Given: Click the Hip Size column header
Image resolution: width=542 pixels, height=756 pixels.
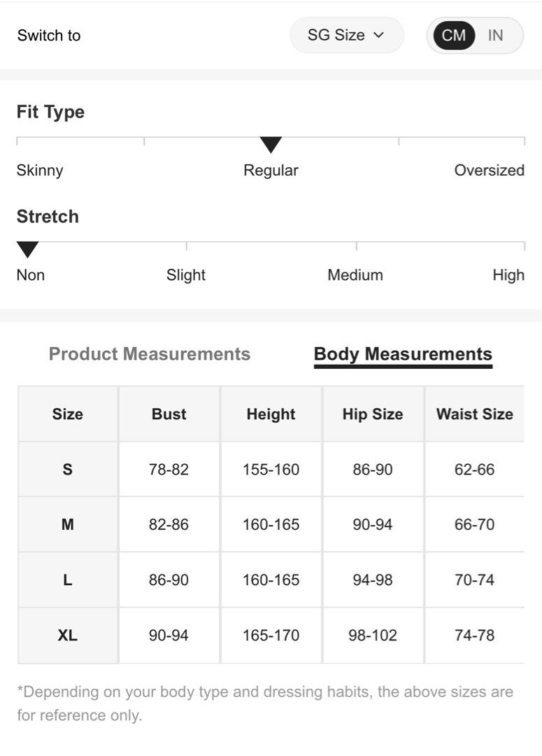Looking at the screenshot, I should pyautogui.click(x=373, y=414).
